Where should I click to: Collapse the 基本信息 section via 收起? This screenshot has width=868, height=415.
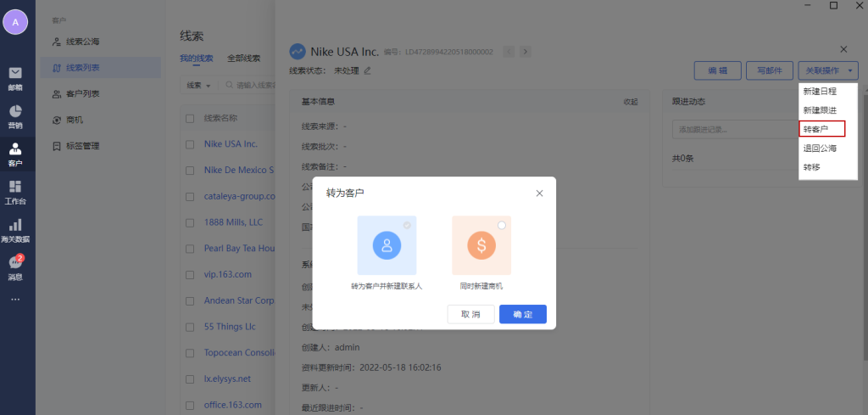point(630,102)
